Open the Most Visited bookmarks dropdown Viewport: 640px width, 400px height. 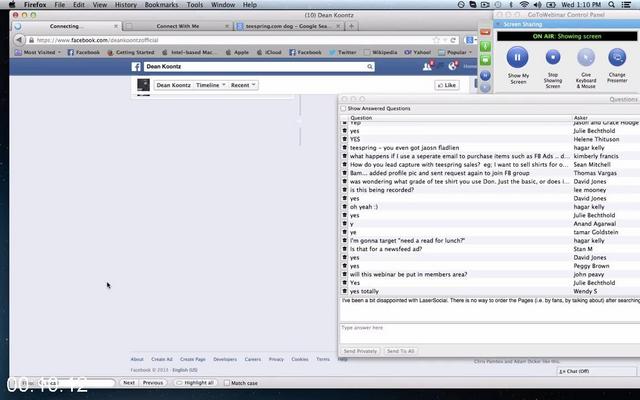[x=38, y=52]
